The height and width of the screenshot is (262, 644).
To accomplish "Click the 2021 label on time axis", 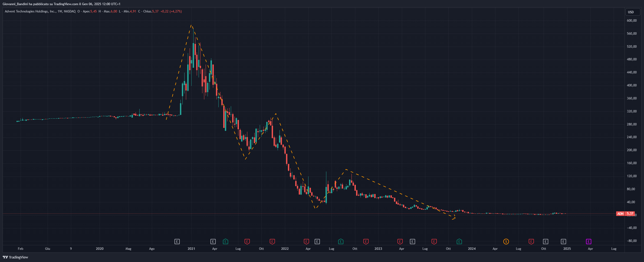I will coord(191,249).
